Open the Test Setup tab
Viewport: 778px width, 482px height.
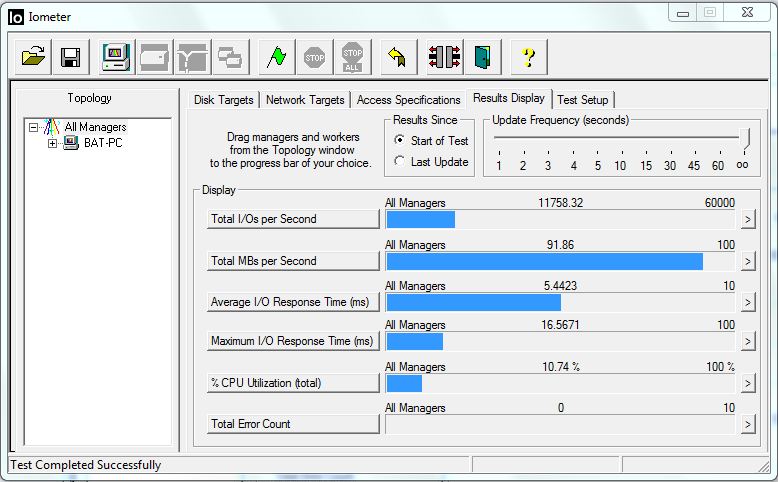pyautogui.click(x=583, y=100)
